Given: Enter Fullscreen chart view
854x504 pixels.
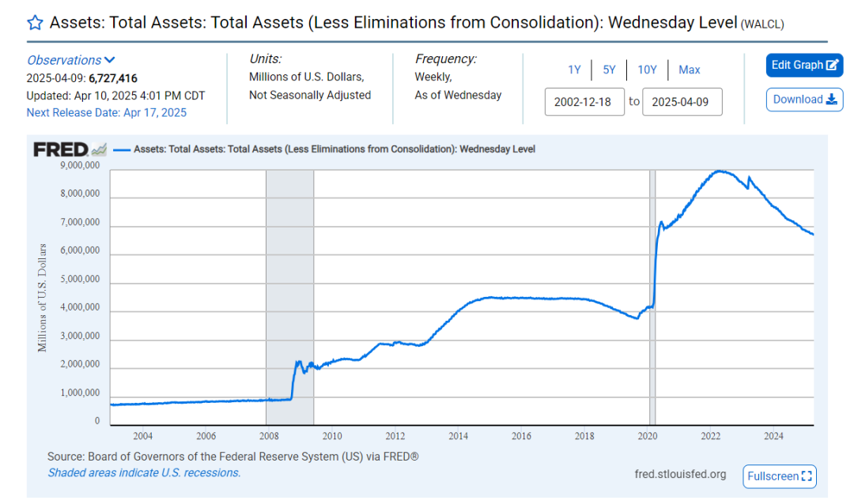Looking at the screenshot, I should 773,476.
